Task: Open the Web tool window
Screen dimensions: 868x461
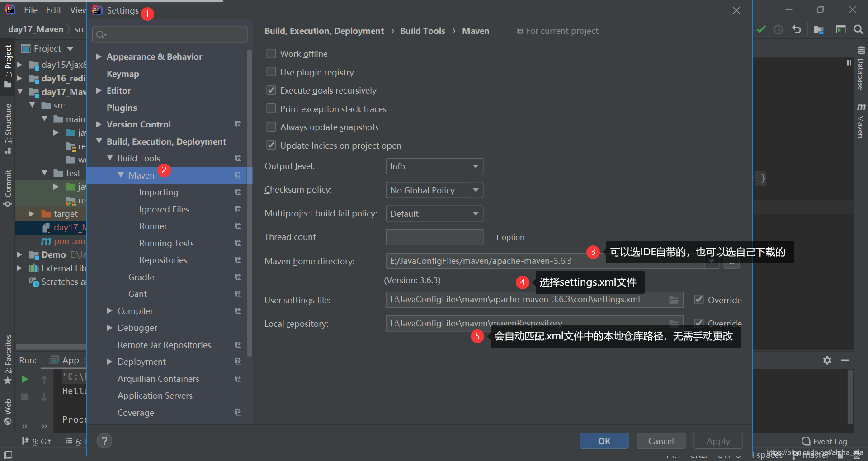Action: click(x=8, y=411)
